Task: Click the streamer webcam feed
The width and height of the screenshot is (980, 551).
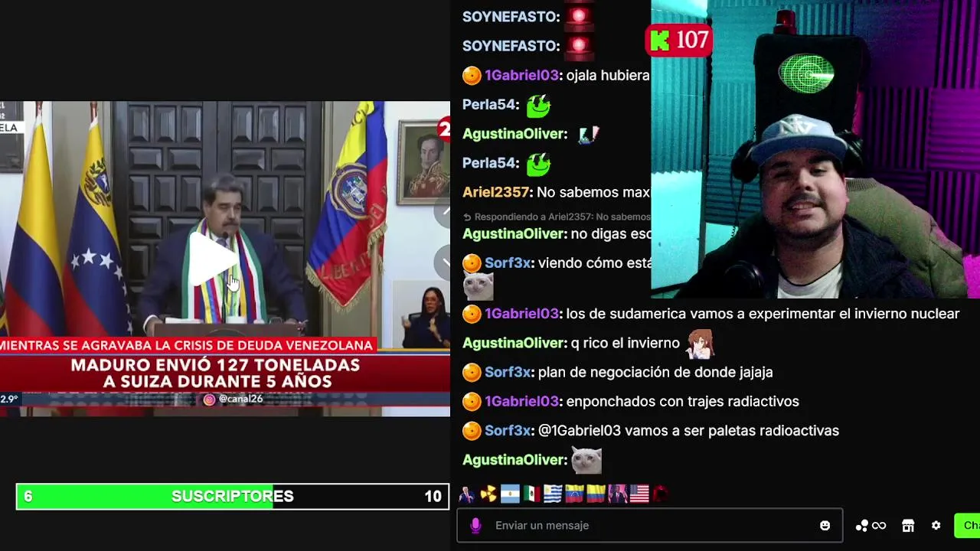Action: (x=815, y=149)
